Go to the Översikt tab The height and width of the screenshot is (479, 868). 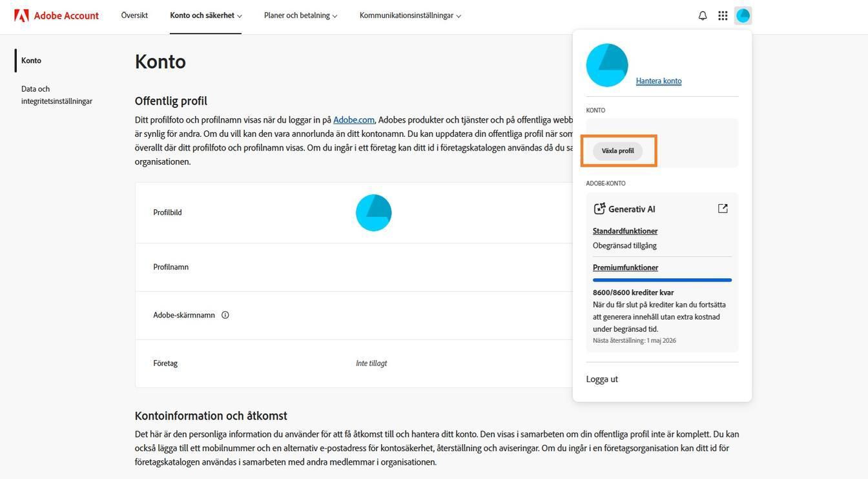[x=134, y=15]
